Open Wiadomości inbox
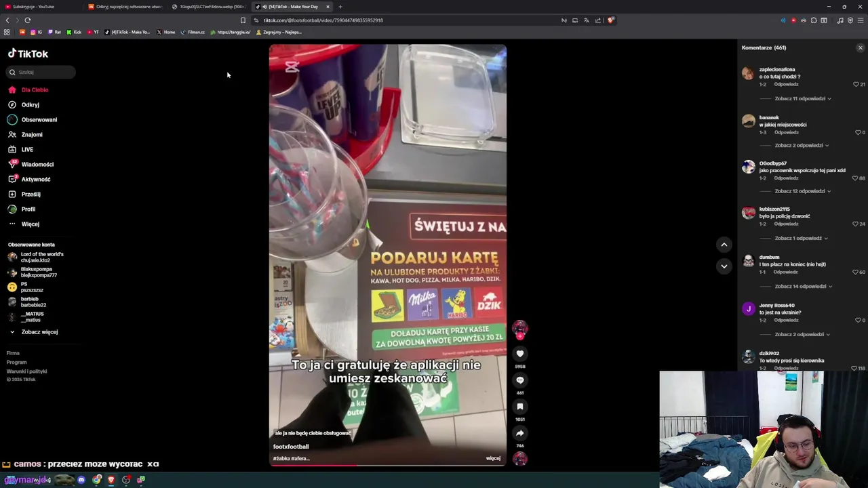This screenshot has width=868, height=488. [x=31, y=165]
